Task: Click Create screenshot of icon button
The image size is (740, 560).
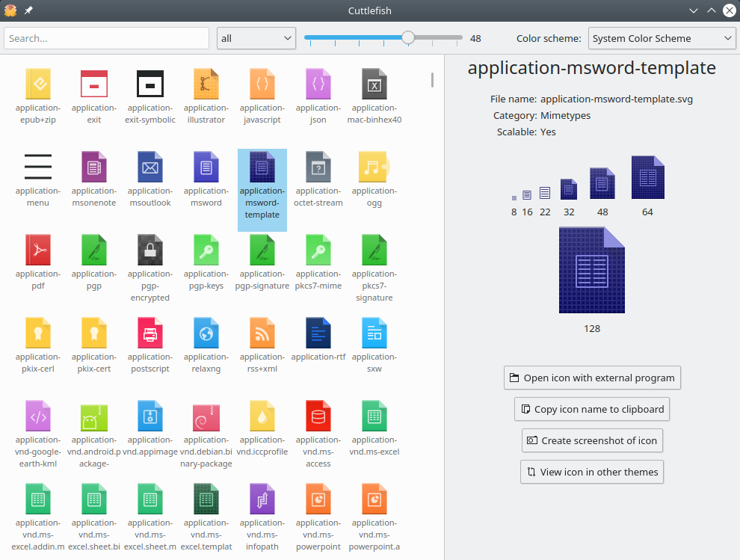Action: [592, 440]
